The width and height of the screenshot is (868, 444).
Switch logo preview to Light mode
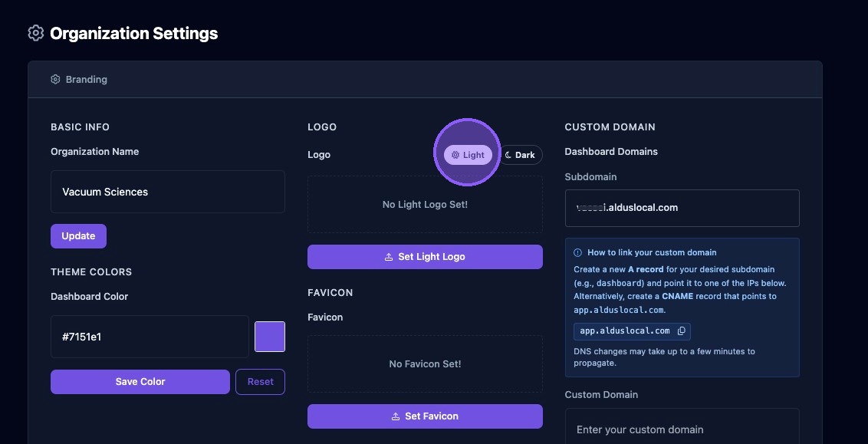pos(468,155)
